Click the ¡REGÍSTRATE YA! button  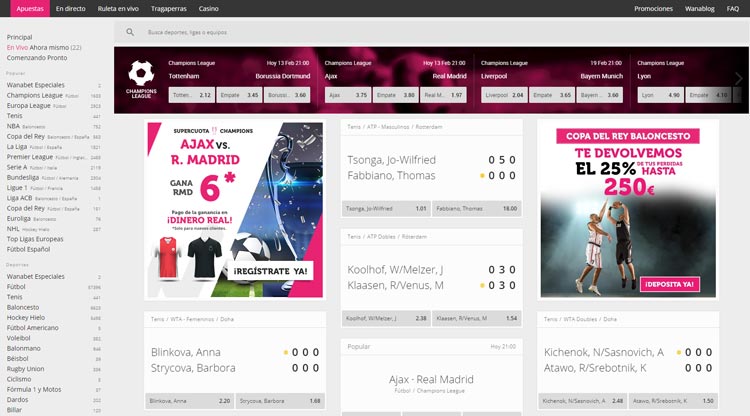tap(270, 271)
